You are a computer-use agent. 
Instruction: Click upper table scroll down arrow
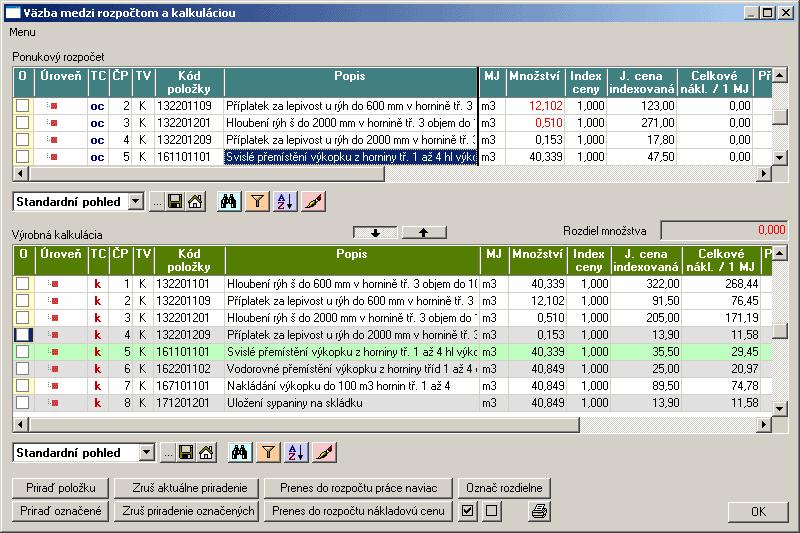coord(780,158)
